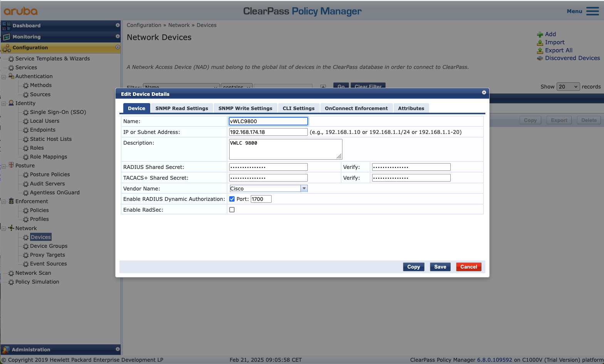Click the Dashboard panel icon
This screenshot has height=364, width=604.
point(7,26)
